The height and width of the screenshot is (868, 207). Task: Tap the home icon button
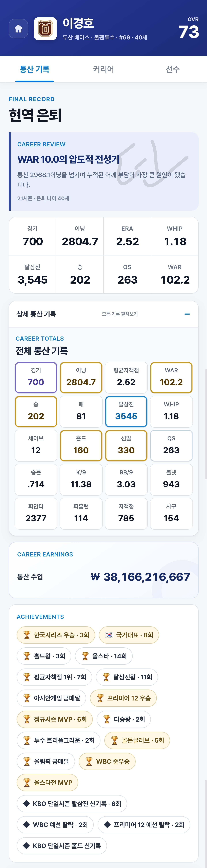pyautogui.click(x=18, y=29)
